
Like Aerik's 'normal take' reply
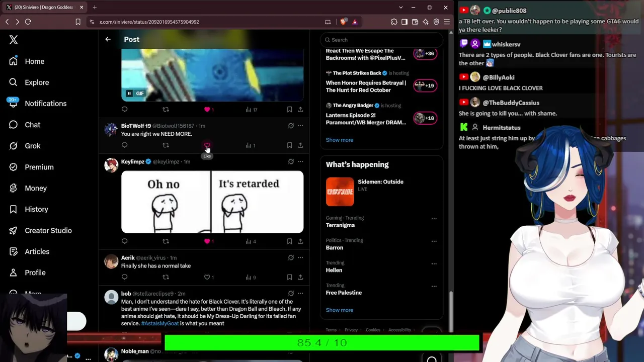(207, 277)
